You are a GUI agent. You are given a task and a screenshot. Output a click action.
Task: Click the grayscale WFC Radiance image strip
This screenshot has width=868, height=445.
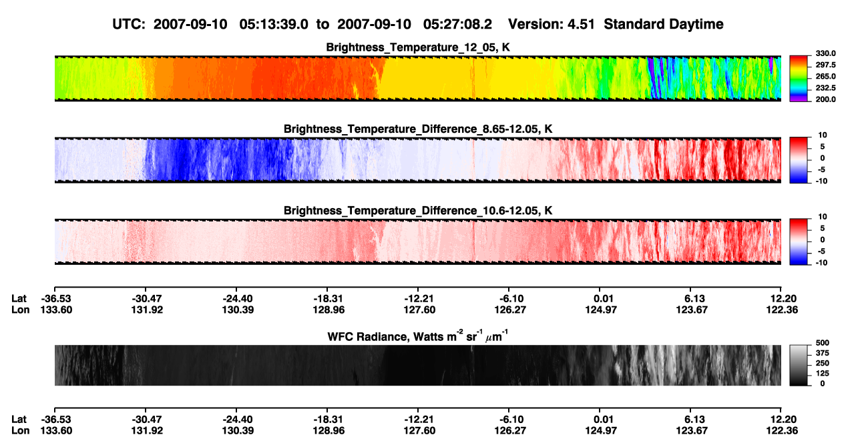tap(417, 366)
